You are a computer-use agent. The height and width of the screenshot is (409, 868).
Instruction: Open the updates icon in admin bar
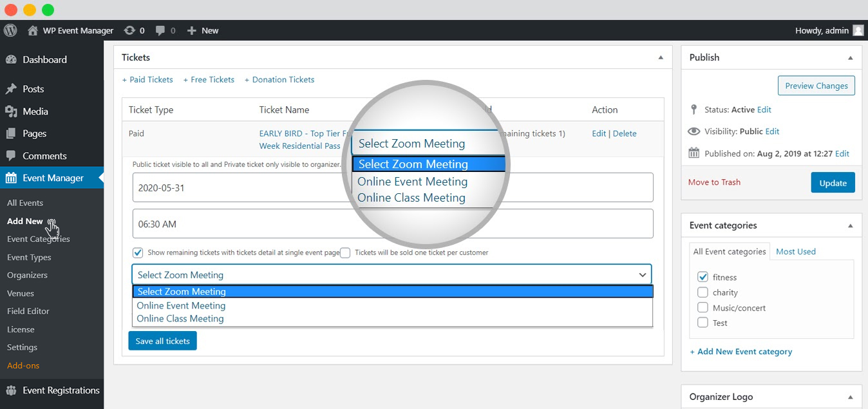click(x=130, y=30)
